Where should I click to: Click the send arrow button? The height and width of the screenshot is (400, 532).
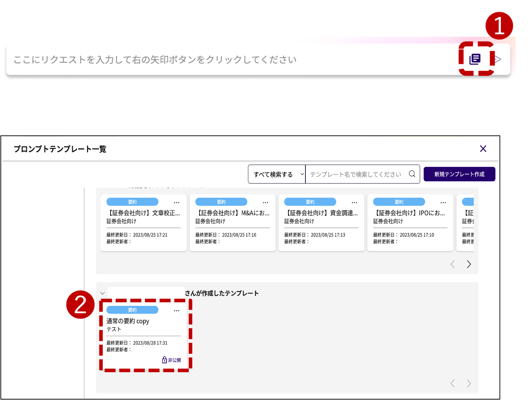tap(498, 59)
